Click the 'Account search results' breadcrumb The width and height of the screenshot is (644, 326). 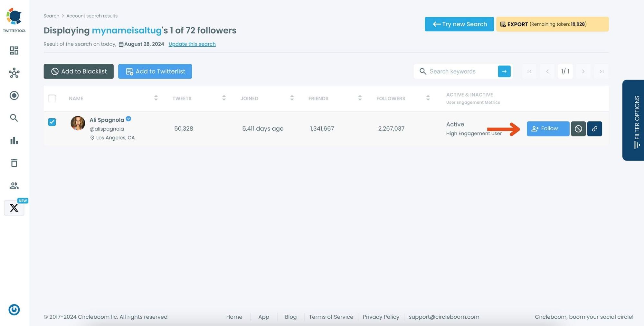pos(92,16)
